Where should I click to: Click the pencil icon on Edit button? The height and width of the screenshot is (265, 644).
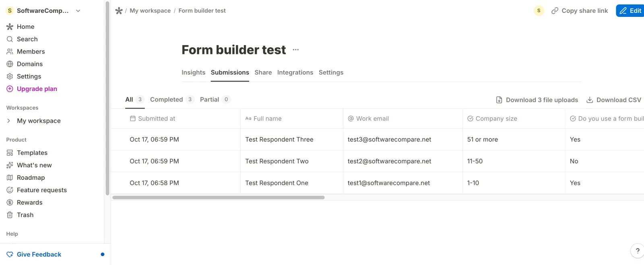pyautogui.click(x=623, y=11)
